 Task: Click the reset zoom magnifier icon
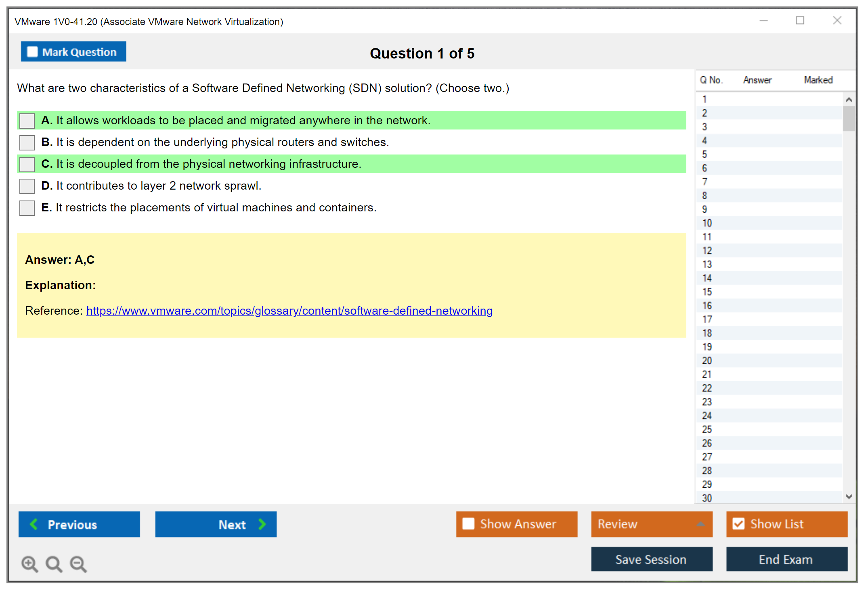(54, 564)
